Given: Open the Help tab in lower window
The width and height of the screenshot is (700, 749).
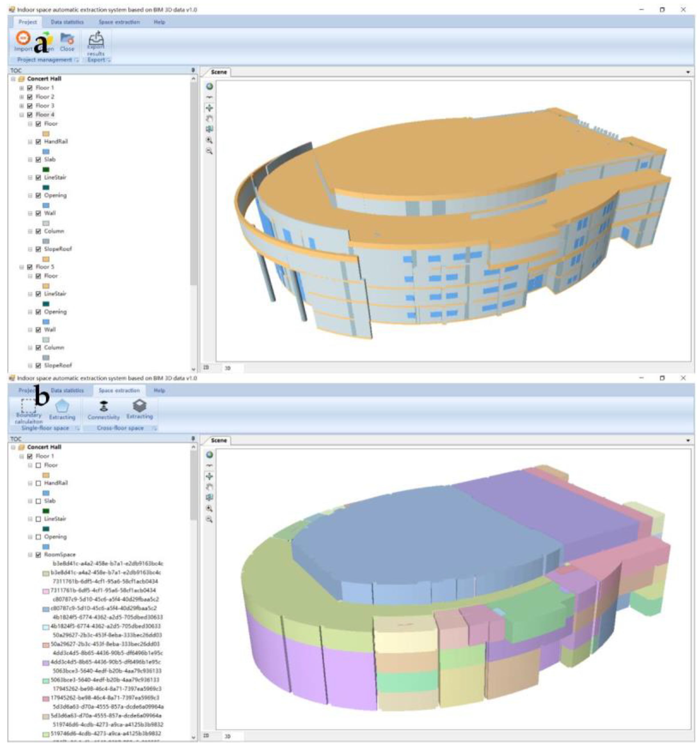Looking at the screenshot, I should tap(159, 390).
